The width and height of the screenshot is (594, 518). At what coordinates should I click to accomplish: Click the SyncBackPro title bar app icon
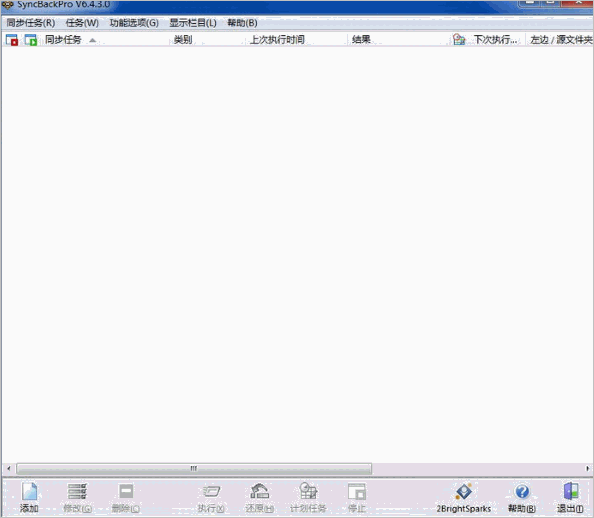click(x=7, y=5)
